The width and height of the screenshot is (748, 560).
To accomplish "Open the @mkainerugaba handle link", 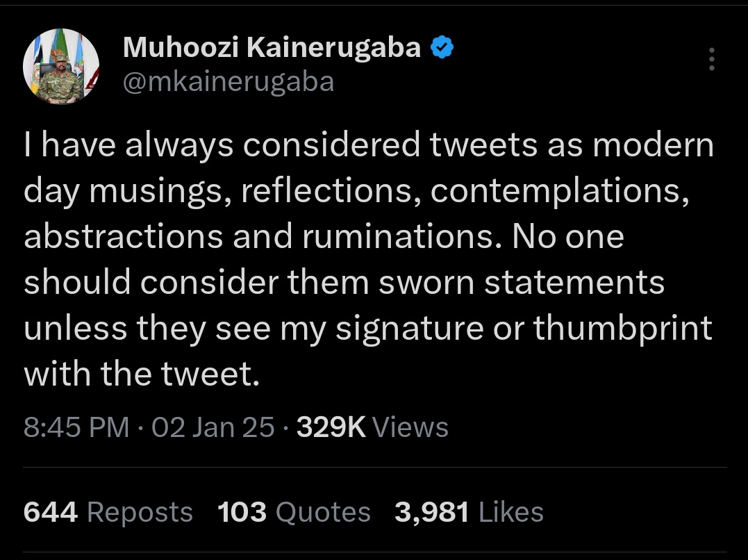I will (x=228, y=82).
